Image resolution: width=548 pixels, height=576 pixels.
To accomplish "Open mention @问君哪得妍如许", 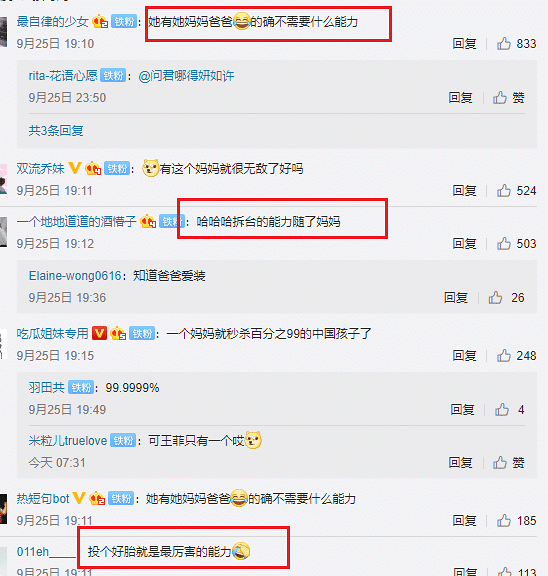I will point(186,76).
